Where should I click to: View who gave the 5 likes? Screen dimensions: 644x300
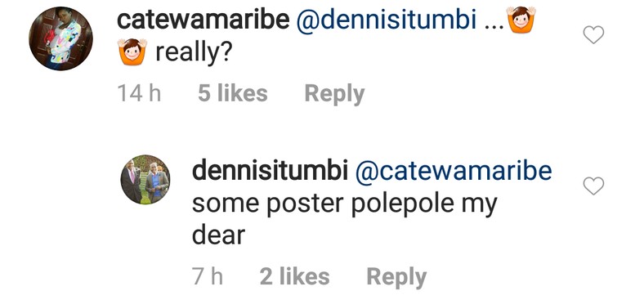click(232, 94)
